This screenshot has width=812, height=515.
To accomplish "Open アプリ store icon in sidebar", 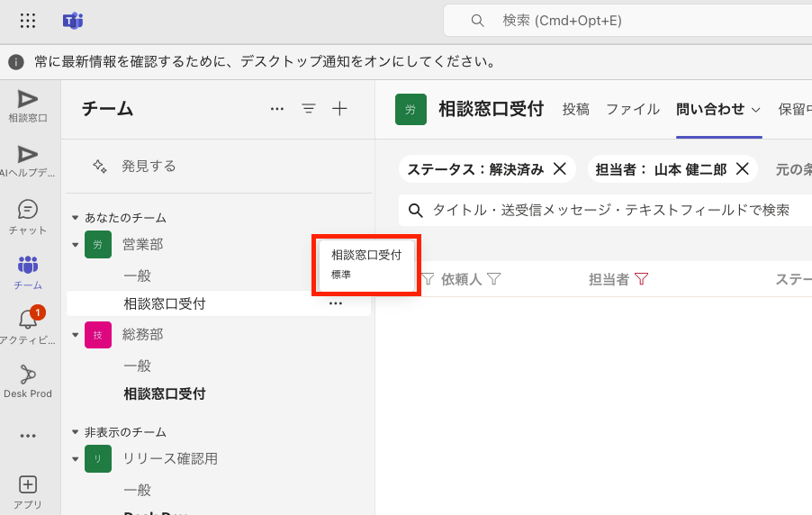I will coord(27,492).
